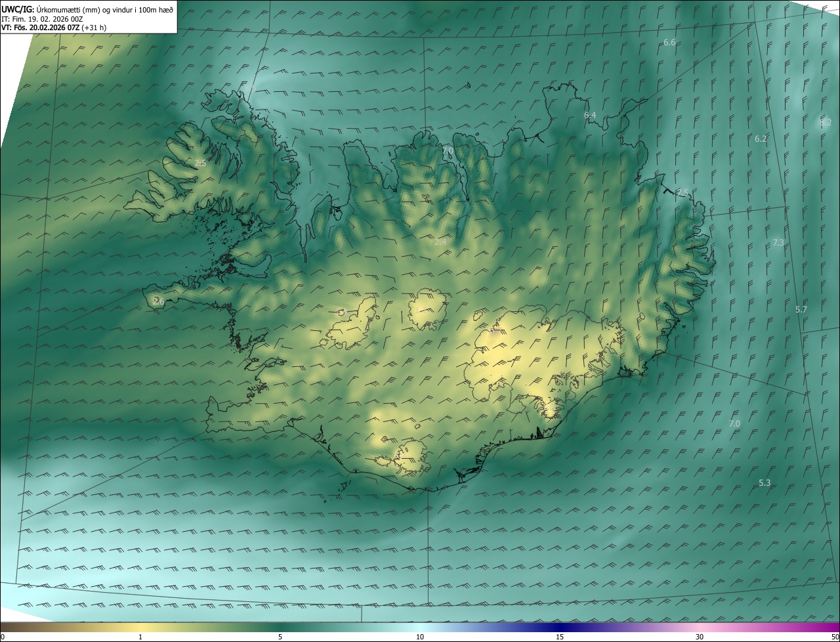
Task: Click the colorbar tick label '15'
Action: pyautogui.click(x=560, y=637)
